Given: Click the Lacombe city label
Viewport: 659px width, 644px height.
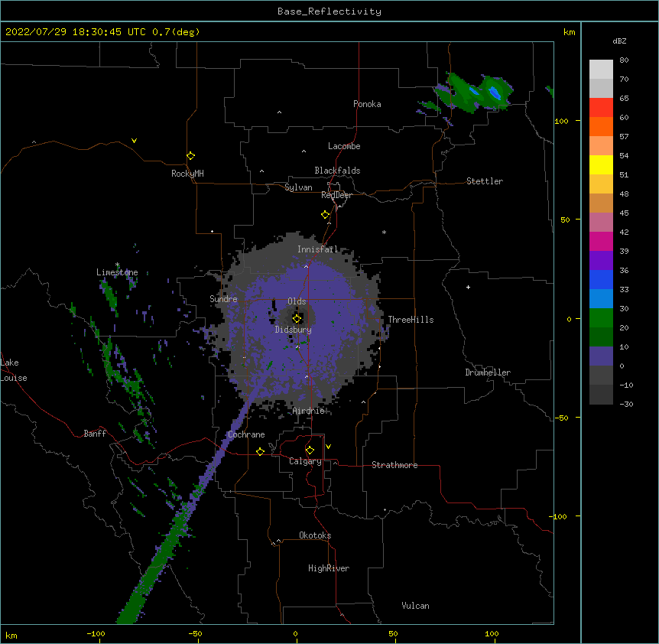Looking at the screenshot, I should 344,146.
